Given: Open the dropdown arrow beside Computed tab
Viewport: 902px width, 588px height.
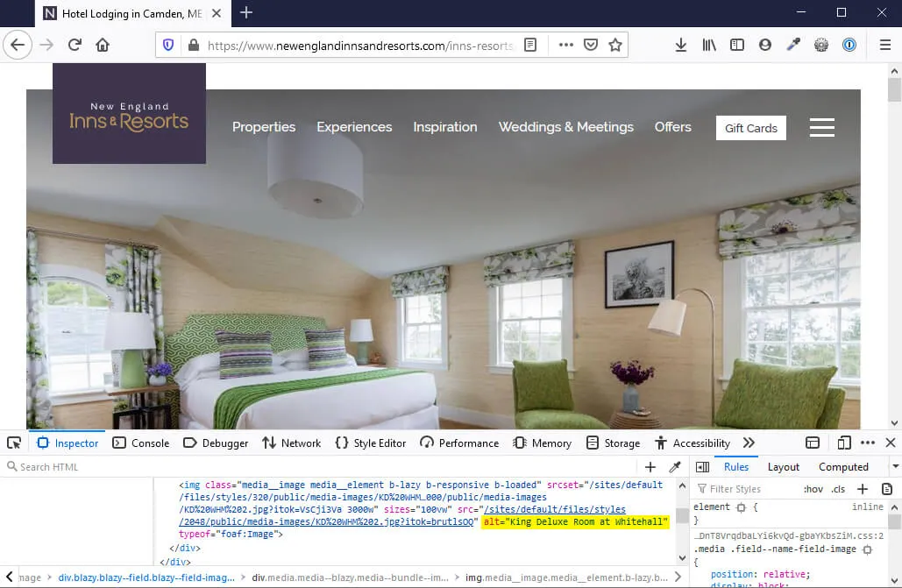Looking at the screenshot, I should [x=894, y=466].
